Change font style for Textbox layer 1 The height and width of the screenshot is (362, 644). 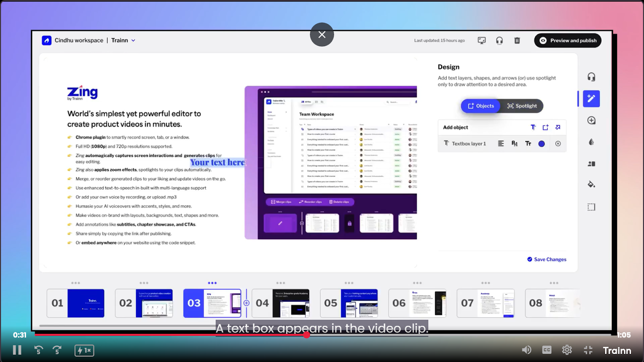tap(514, 144)
